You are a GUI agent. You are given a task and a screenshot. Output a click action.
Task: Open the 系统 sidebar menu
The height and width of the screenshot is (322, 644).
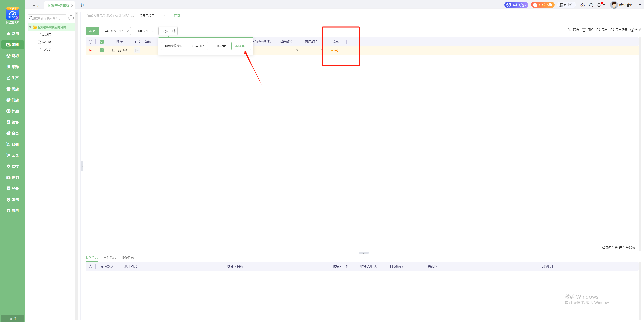click(x=13, y=200)
